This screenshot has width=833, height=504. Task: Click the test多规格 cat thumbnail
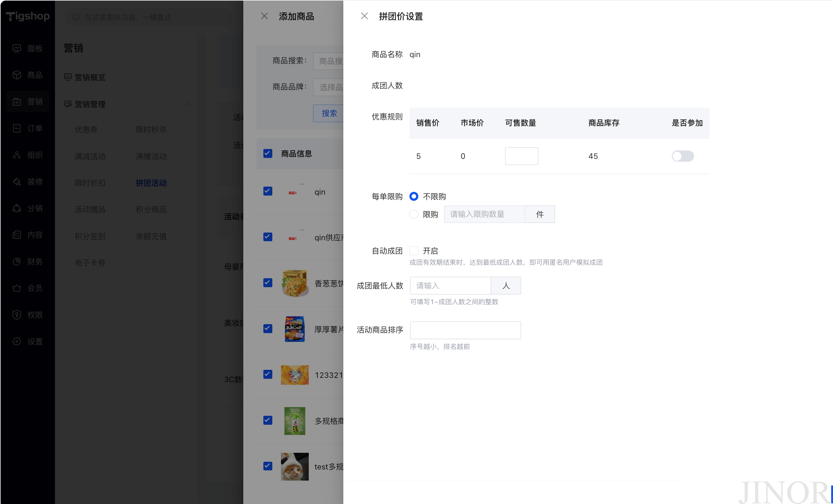295,466
